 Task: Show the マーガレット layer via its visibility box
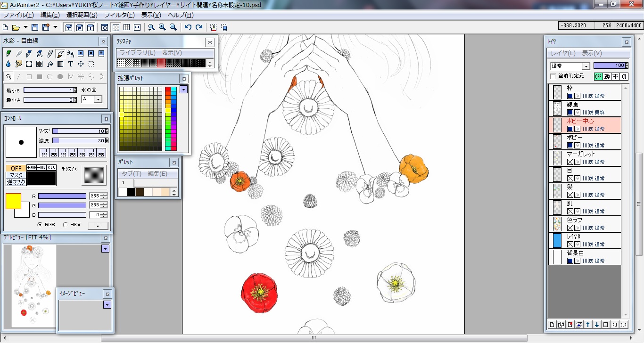pos(570,162)
